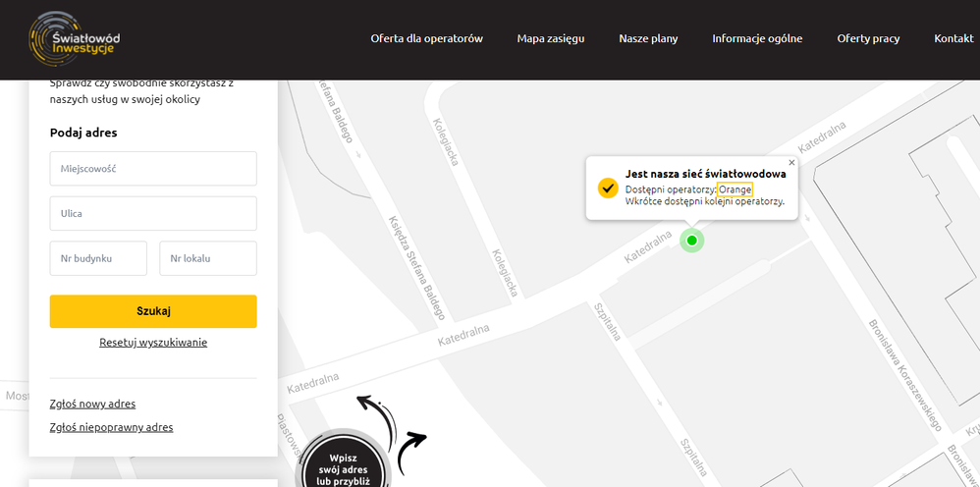Image resolution: width=980 pixels, height=487 pixels.
Task: Click 'Zgłoś niepoprawny adres' link
Action: tap(111, 427)
